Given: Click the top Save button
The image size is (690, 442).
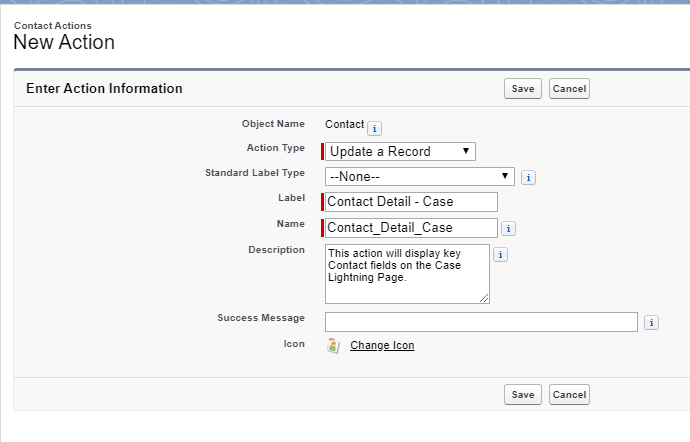Looking at the screenshot, I should (522, 89).
